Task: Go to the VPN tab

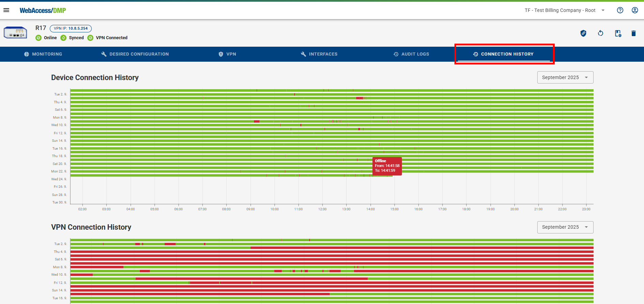Action: [x=227, y=54]
